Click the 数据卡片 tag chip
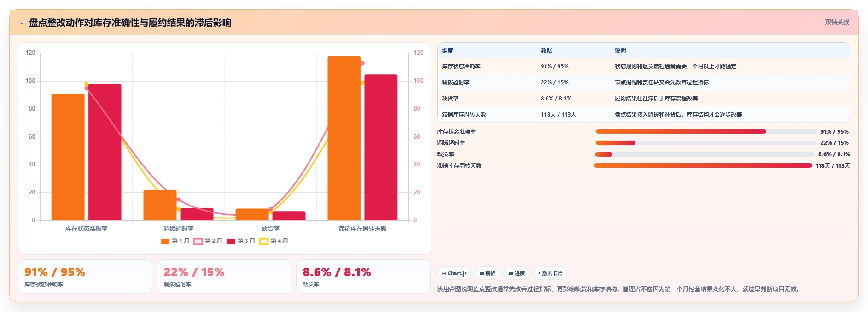The height and width of the screenshot is (312, 868). [x=550, y=273]
